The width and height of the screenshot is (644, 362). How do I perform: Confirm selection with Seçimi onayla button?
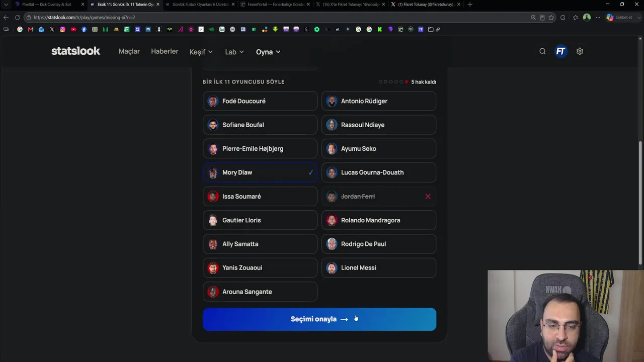pyautogui.click(x=319, y=319)
